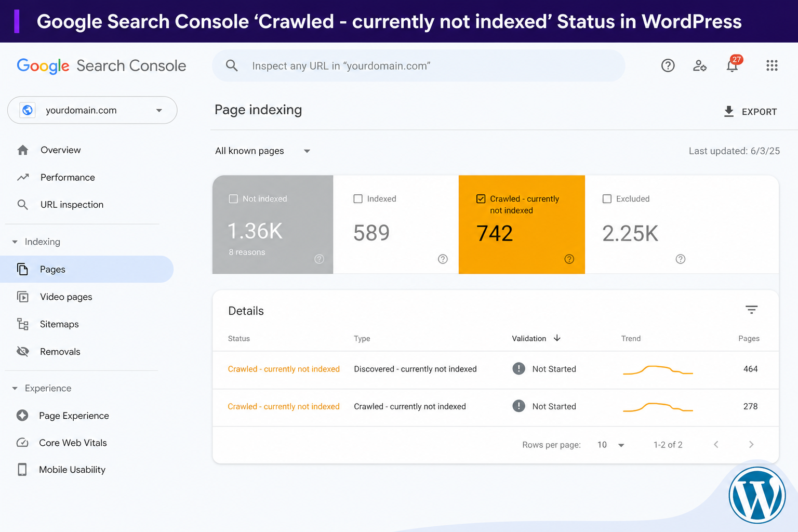The width and height of the screenshot is (798, 532).
Task: Open the first Crawled - currently not indexed status link
Action: pos(284,369)
